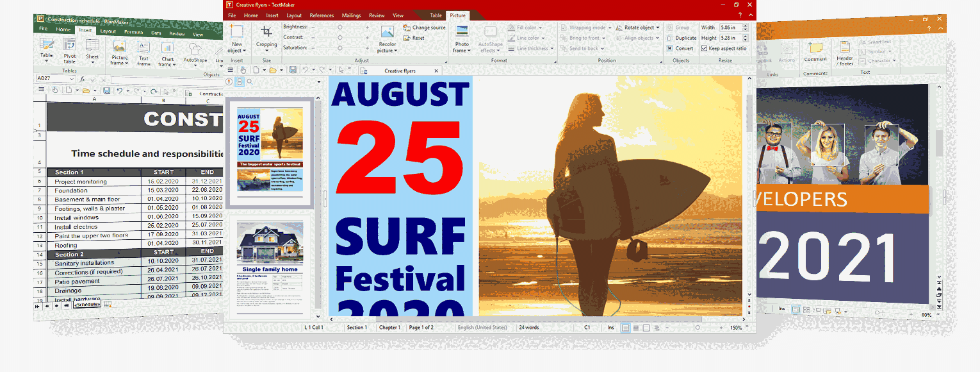This screenshot has height=372, width=980.
Task: Select Creative flyers document tab
Action: pos(400,71)
